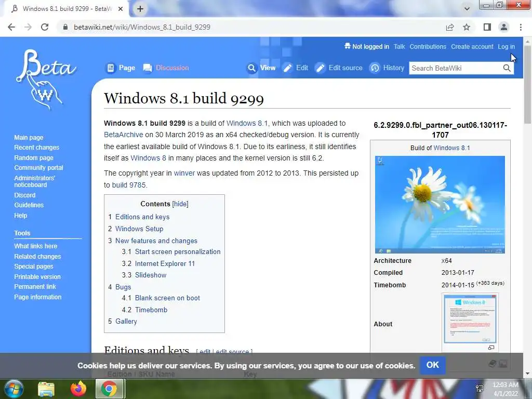Open the tab search chevron in title bar
Screen dimensions: 532x399
click(x=467, y=9)
